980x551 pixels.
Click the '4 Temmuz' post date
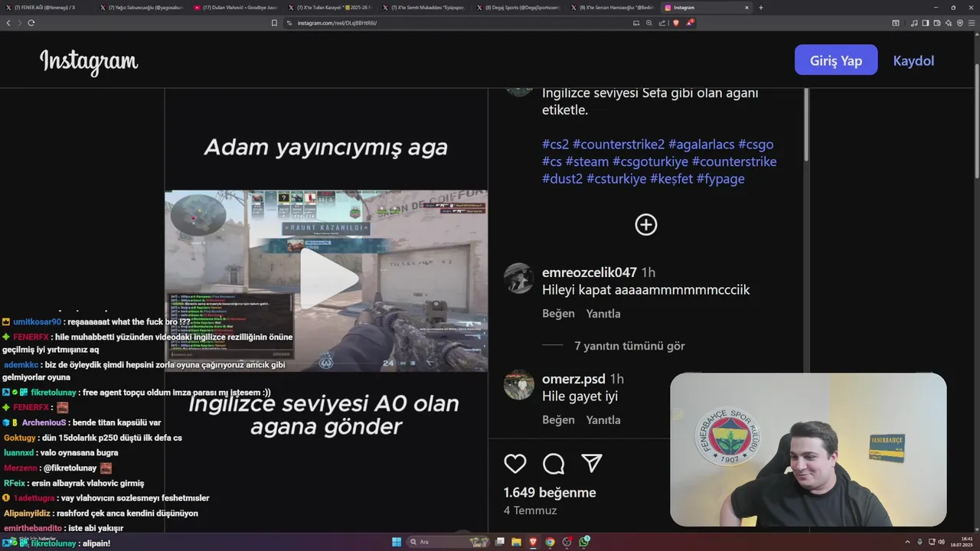click(530, 510)
